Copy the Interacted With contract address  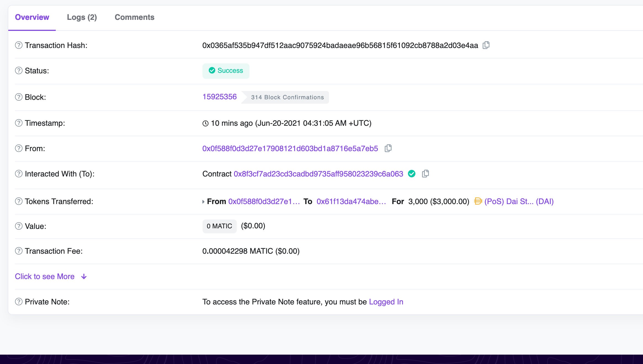click(425, 174)
